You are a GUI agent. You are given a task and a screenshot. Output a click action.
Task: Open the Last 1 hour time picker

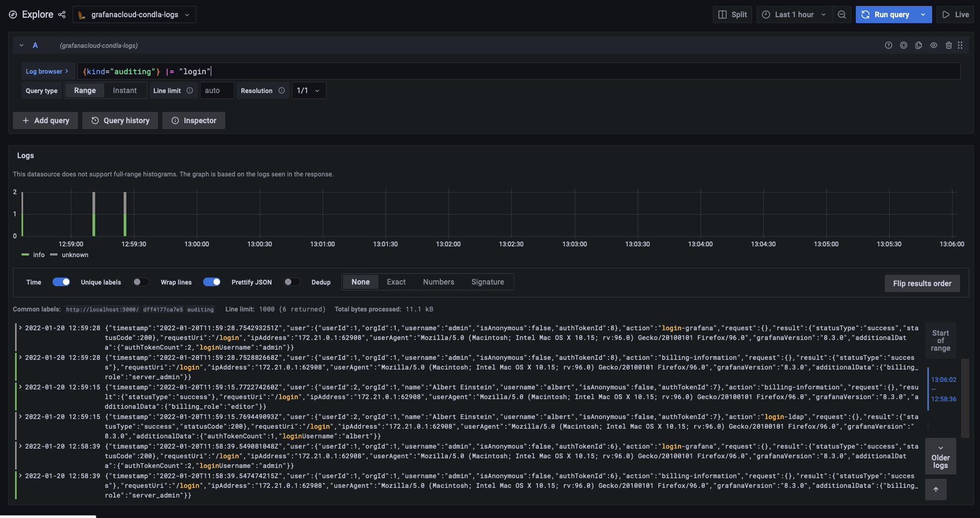(794, 15)
